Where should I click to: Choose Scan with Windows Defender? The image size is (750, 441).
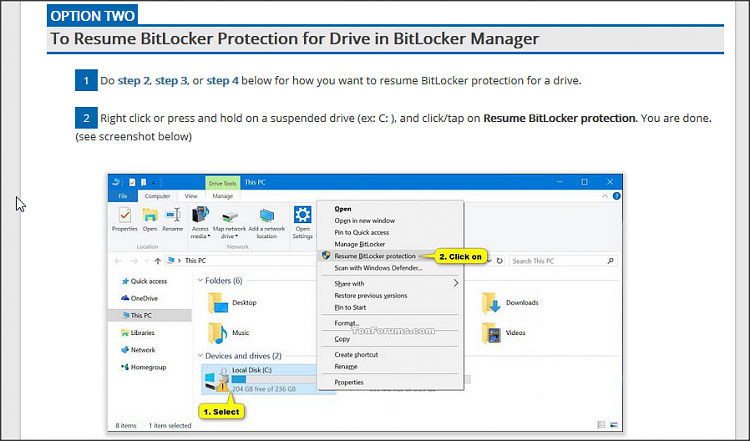pyautogui.click(x=378, y=268)
